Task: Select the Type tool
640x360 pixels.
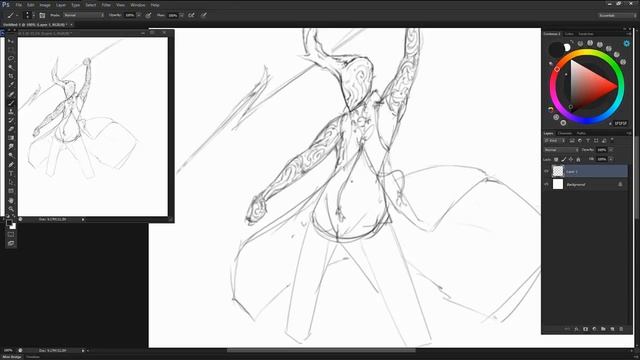Action: tap(11, 173)
